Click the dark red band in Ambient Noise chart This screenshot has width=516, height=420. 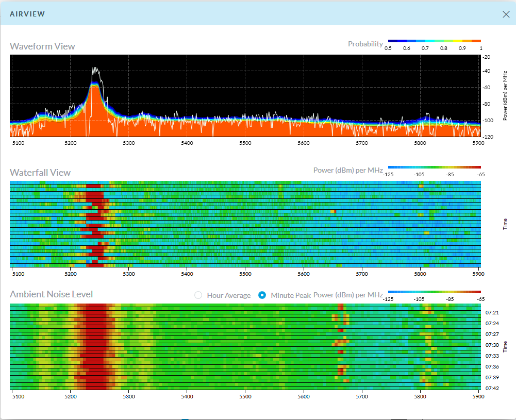[x=96, y=346]
